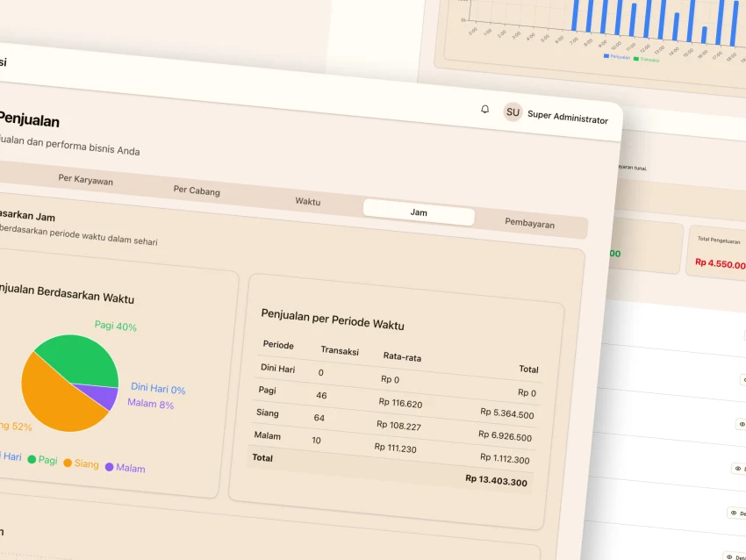Screen dimensions: 746x560
Task: Click the Malam 8% chart label
Action: [150, 404]
